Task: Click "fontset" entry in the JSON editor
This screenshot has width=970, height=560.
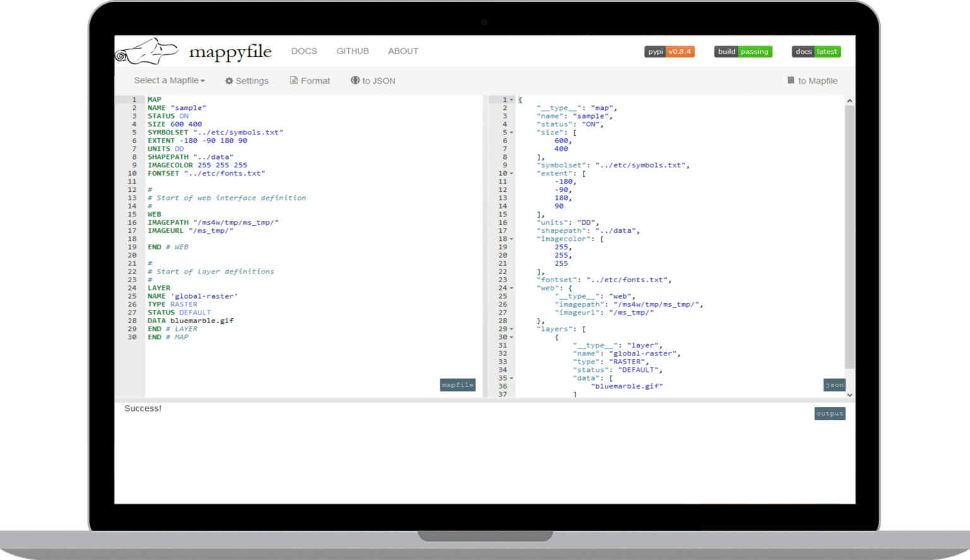Action: coord(604,280)
